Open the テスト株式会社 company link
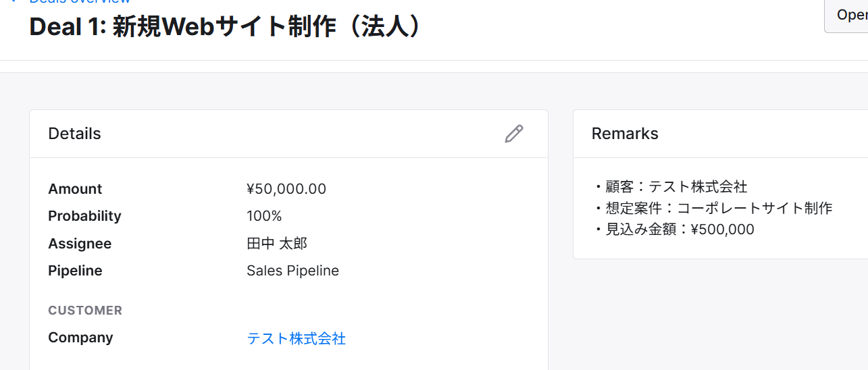 pyautogui.click(x=296, y=338)
